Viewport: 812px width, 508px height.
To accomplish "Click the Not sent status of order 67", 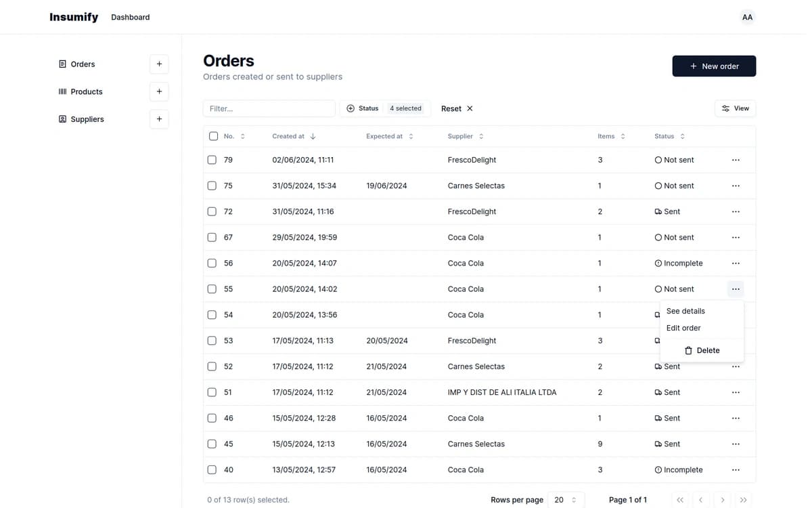I will (674, 237).
